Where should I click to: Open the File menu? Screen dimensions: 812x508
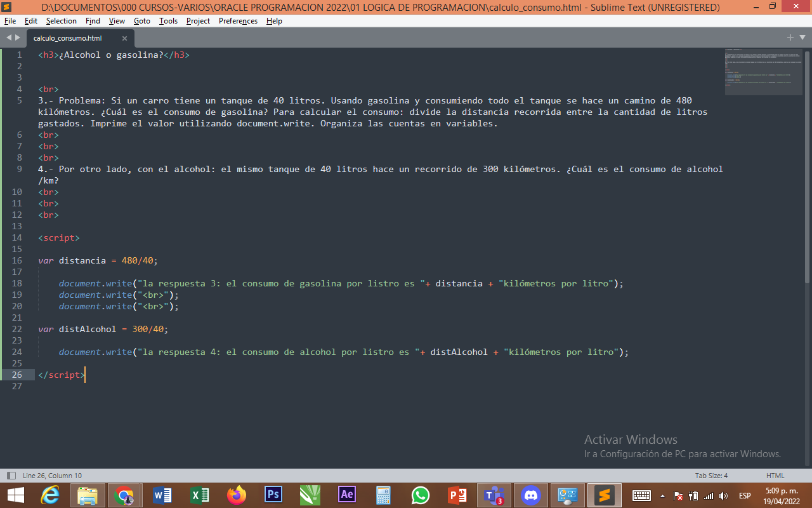[x=10, y=21]
